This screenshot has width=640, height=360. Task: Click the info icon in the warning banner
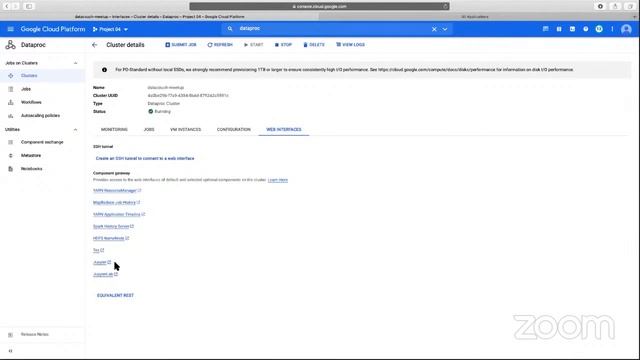coord(104,70)
